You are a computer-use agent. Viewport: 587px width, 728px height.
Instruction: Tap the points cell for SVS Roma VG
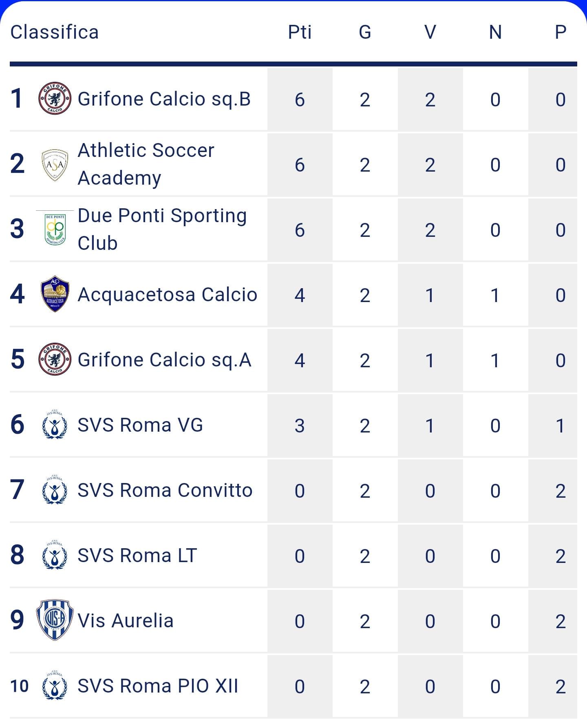pos(300,426)
